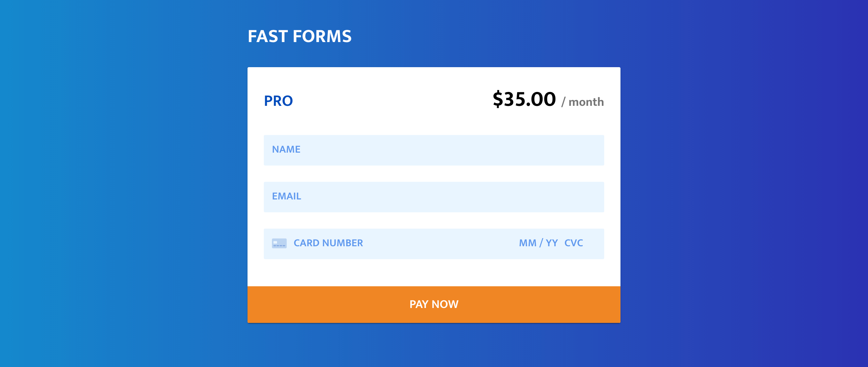Click the FAST FORMS heading
Viewport: 868px width, 367px height.
[x=300, y=36]
